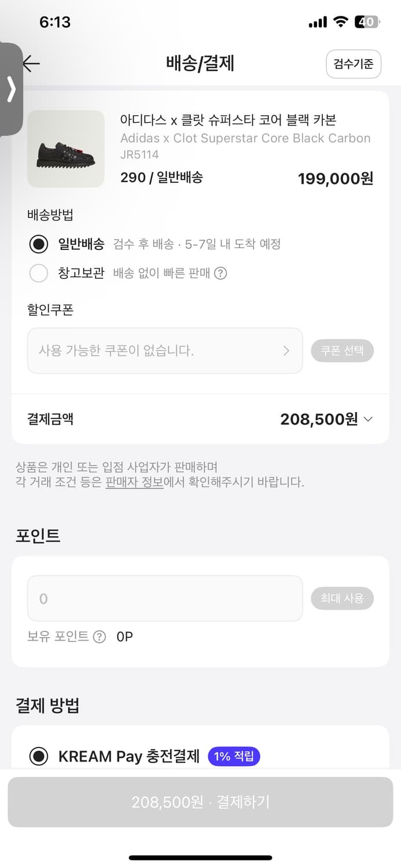Open coupon list via the chevron arrow
This screenshot has height=868, width=401.
286,351
